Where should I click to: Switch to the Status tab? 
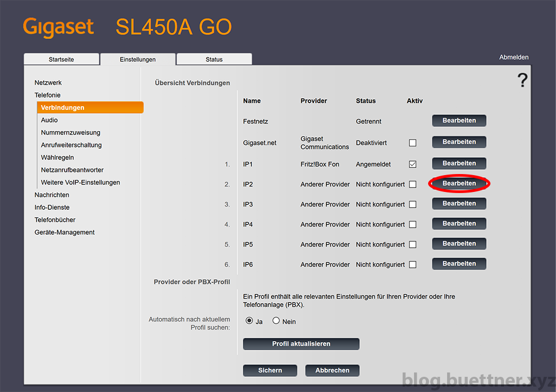click(214, 59)
